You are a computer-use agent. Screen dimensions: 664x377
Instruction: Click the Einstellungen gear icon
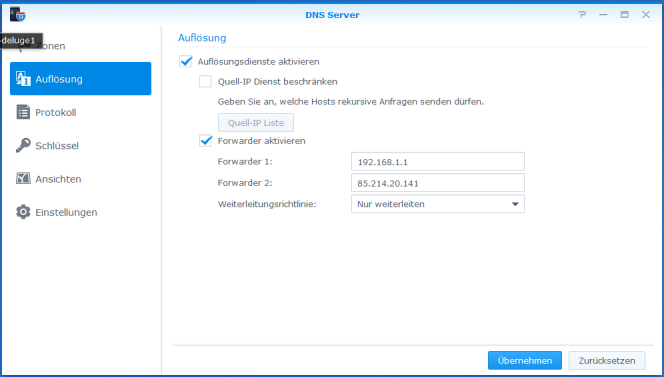click(x=23, y=212)
